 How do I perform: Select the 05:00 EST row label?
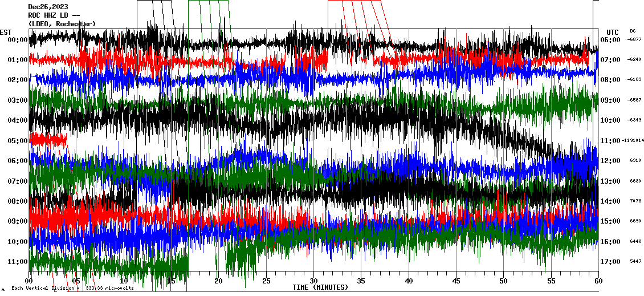[x=14, y=140]
